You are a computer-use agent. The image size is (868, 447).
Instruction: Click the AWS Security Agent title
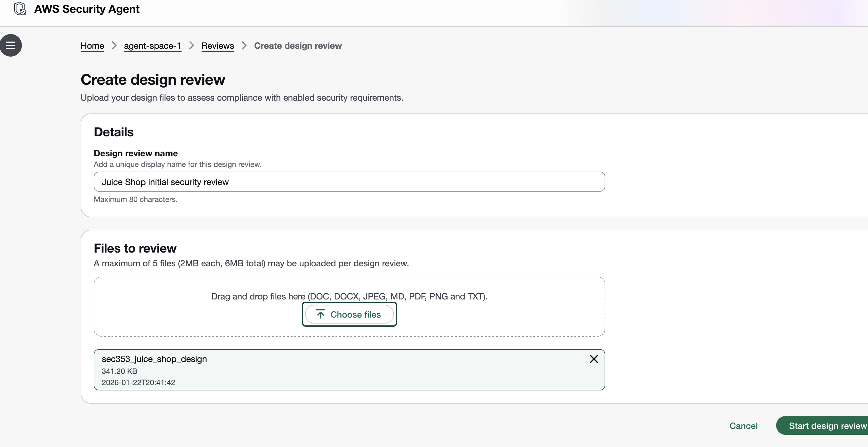(87, 9)
